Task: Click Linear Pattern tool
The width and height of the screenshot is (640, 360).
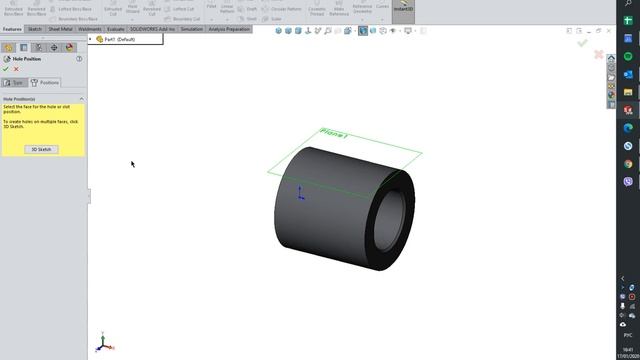Action: pyautogui.click(x=227, y=7)
